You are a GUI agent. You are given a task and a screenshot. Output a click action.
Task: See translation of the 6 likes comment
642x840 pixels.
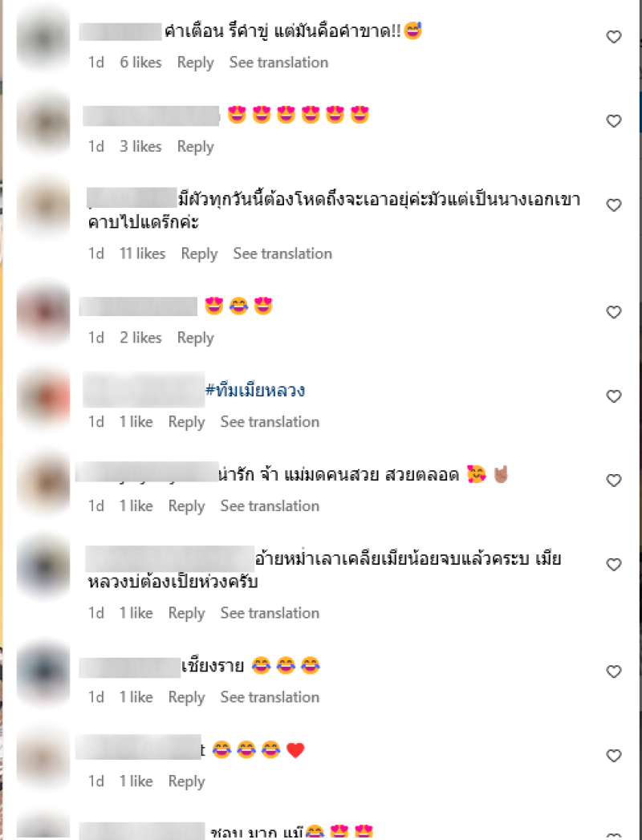[278, 63]
